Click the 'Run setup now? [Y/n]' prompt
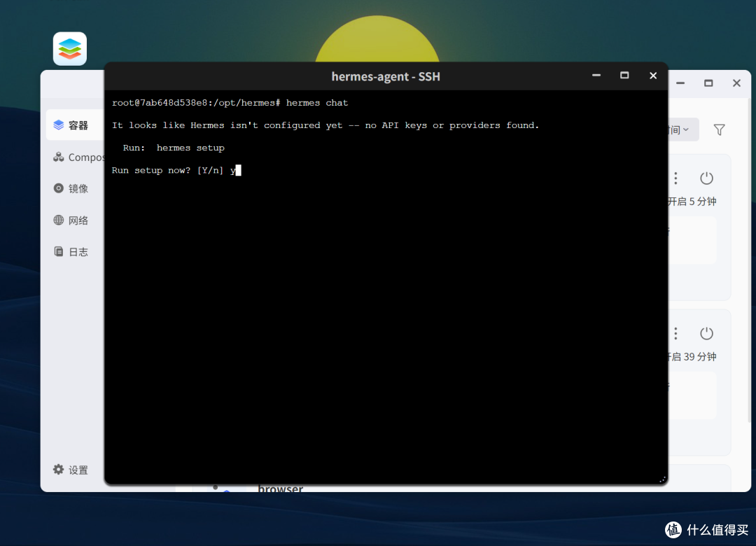 point(168,170)
